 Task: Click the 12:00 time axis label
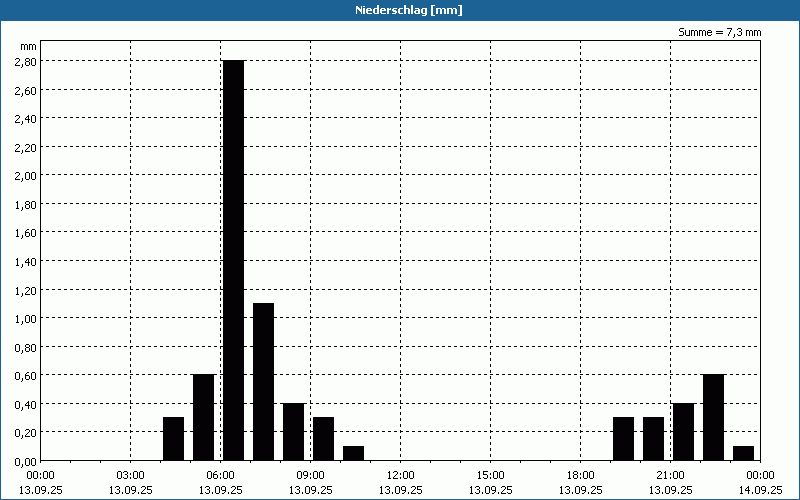pyautogui.click(x=400, y=474)
